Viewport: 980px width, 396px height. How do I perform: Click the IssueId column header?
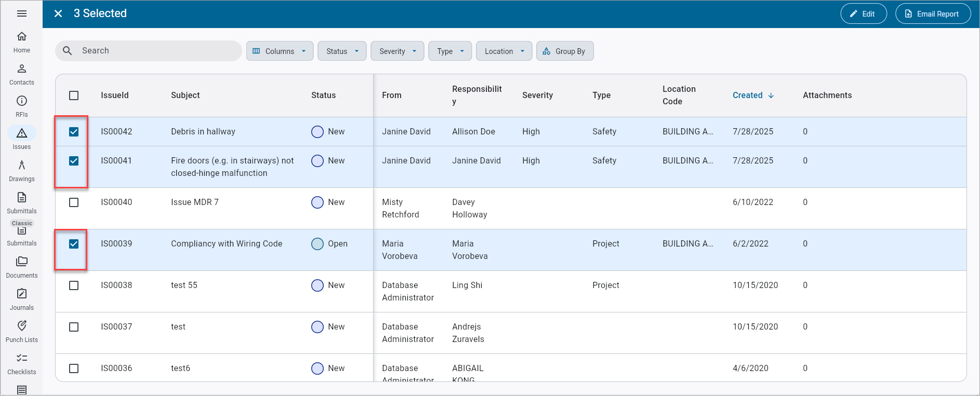point(115,95)
